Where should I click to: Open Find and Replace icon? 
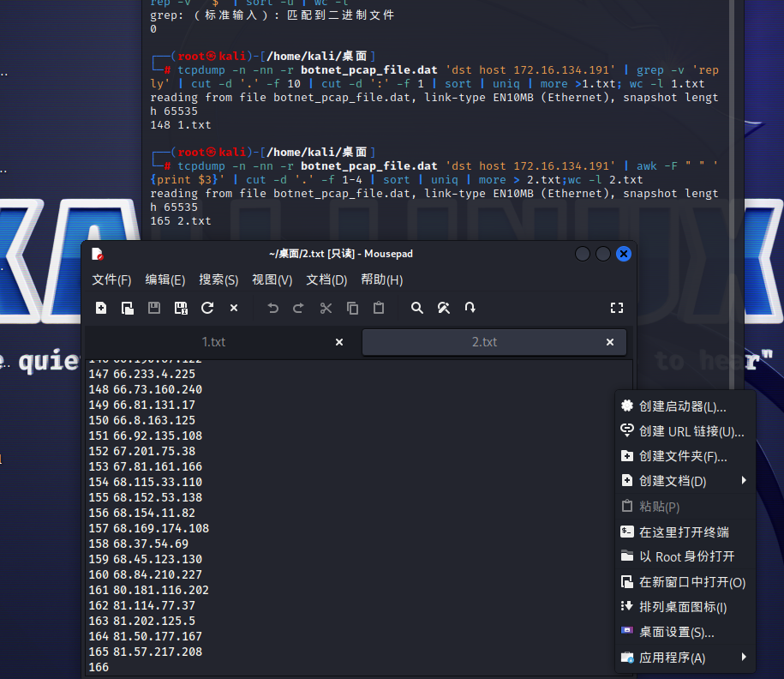click(444, 308)
